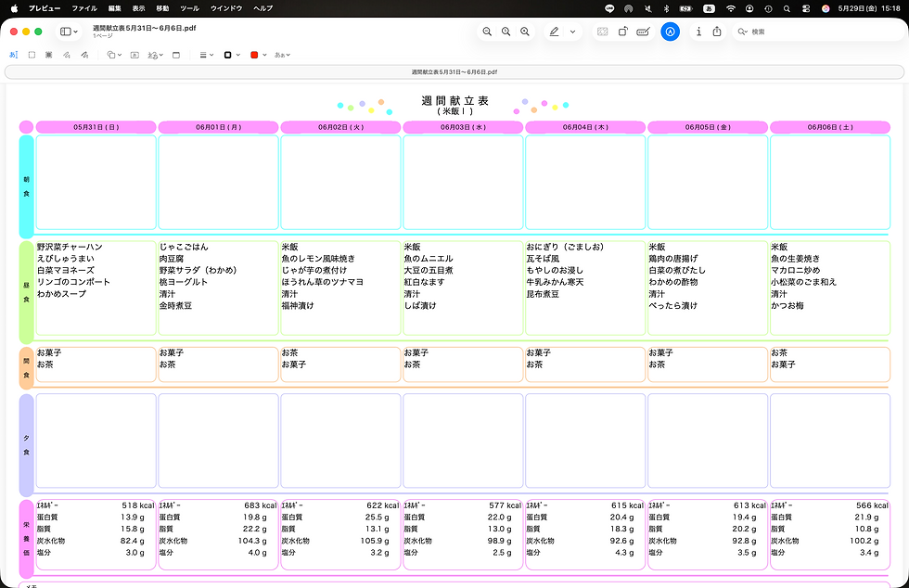
Task: Click the dimmed remove background icon
Action: (x=602, y=32)
